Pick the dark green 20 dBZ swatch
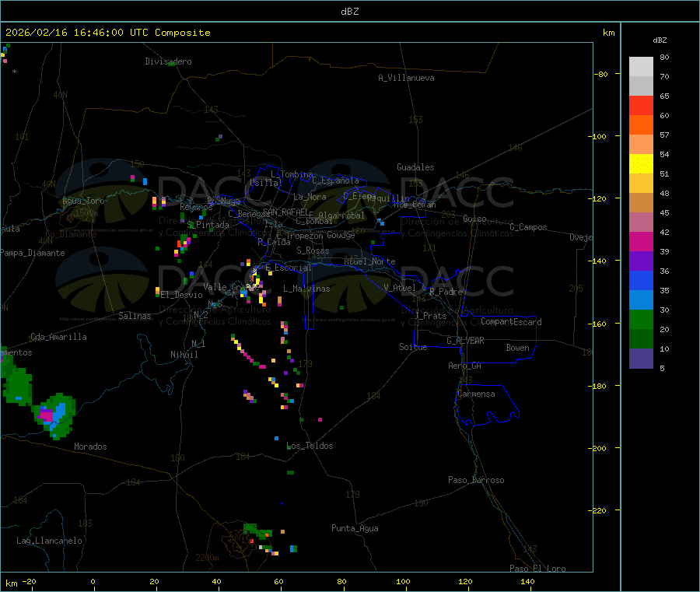The height and width of the screenshot is (592, 700). [x=641, y=338]
